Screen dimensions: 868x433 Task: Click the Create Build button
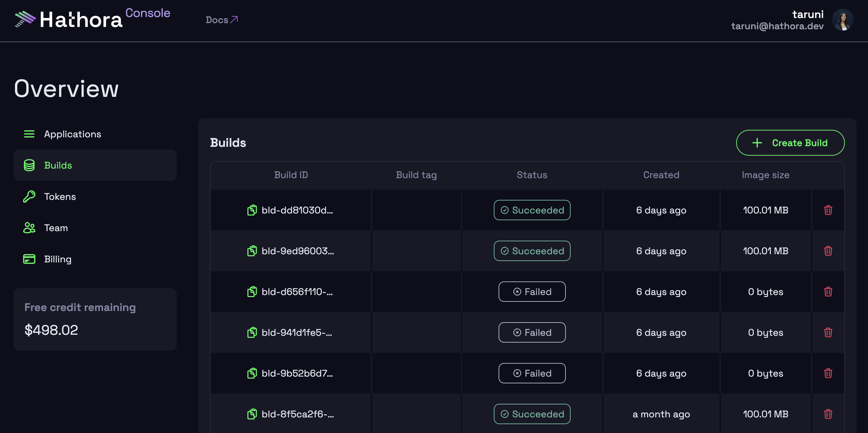(x=790, y=143)
